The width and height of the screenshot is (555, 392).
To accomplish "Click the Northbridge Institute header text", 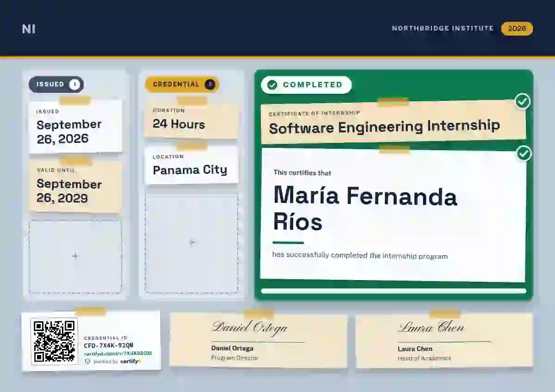I will pyautogui.click(x=443, y=29).
